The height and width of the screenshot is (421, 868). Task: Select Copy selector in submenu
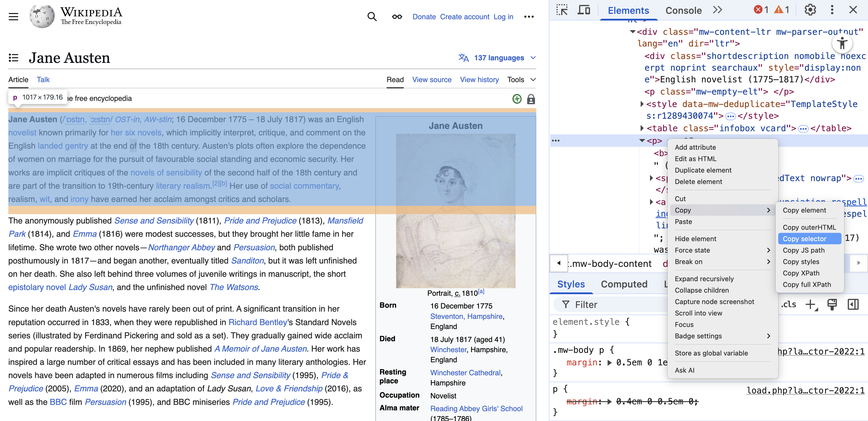pyautogui.click(x=804, y=239)
